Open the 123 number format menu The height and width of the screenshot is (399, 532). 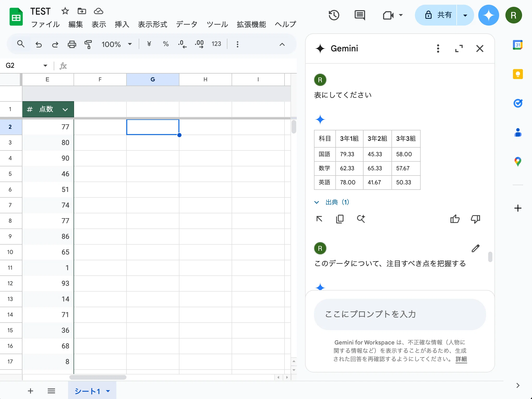[x=216, y=44]
